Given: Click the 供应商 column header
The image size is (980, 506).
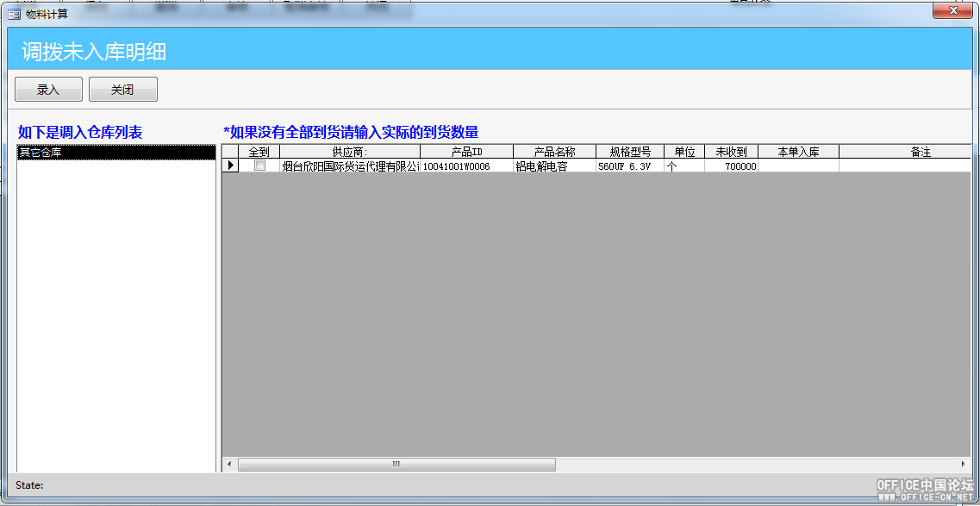Looking at the screenshot, I should pos(350,151).
